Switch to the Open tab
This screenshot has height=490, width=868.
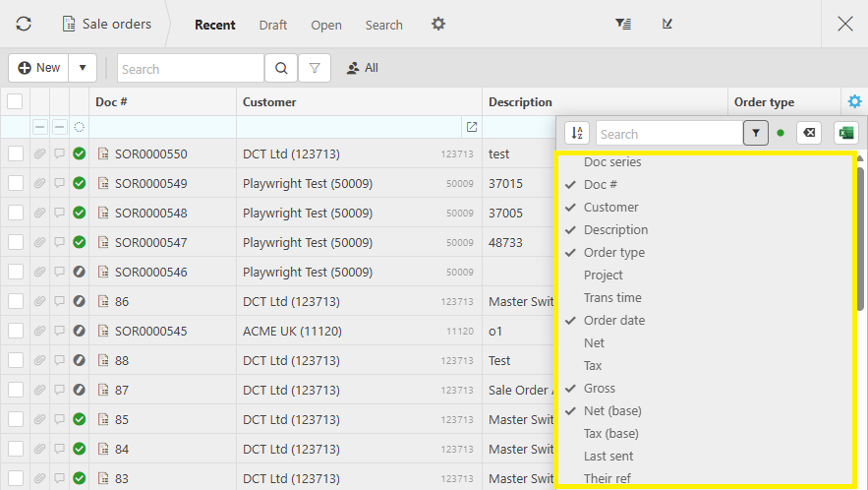pos(326,25)
